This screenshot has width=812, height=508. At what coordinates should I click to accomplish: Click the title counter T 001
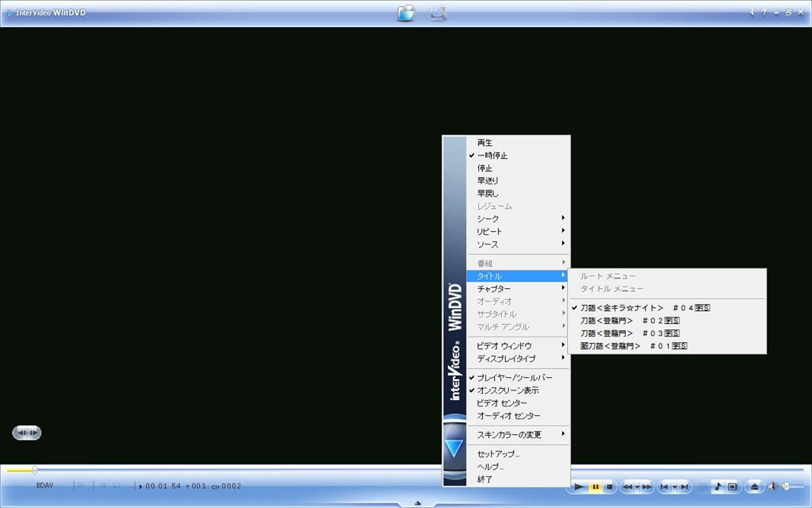[x=196, y=487]
